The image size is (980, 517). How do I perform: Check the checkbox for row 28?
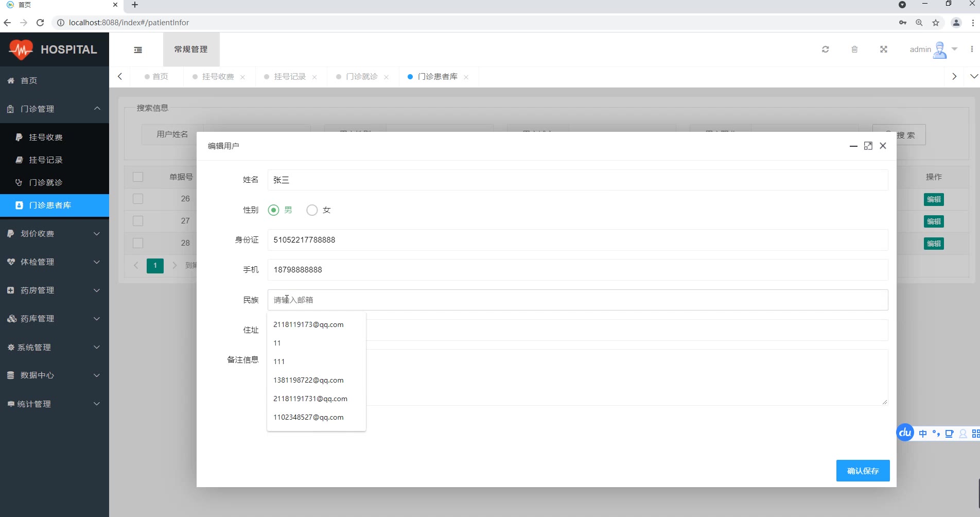point(138,243)
